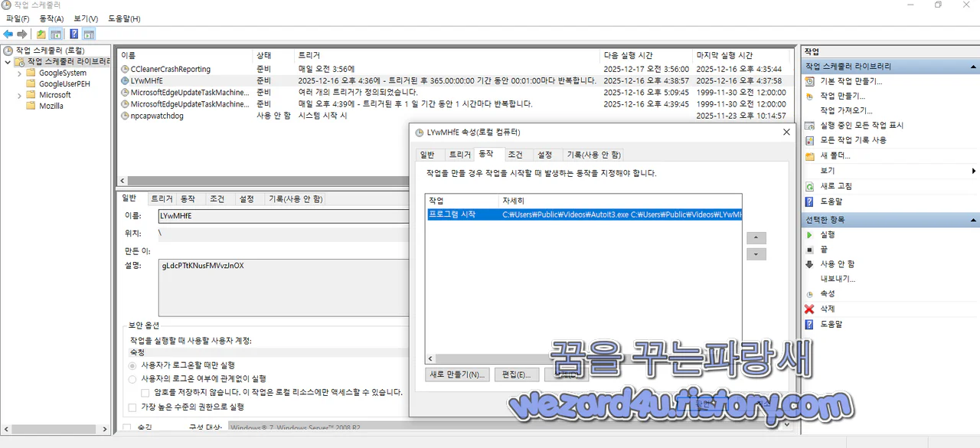The width and height of the screenshot is (980, 448).
Task: Switch to the 조건 tab in properties dialog
Action: (515, 154)
